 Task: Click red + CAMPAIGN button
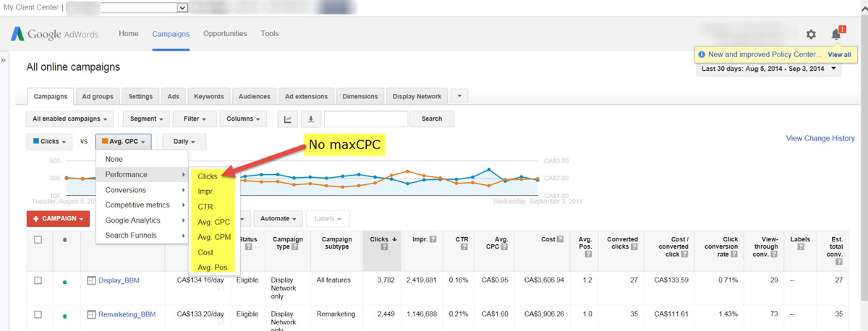click(x=58, y=218)
